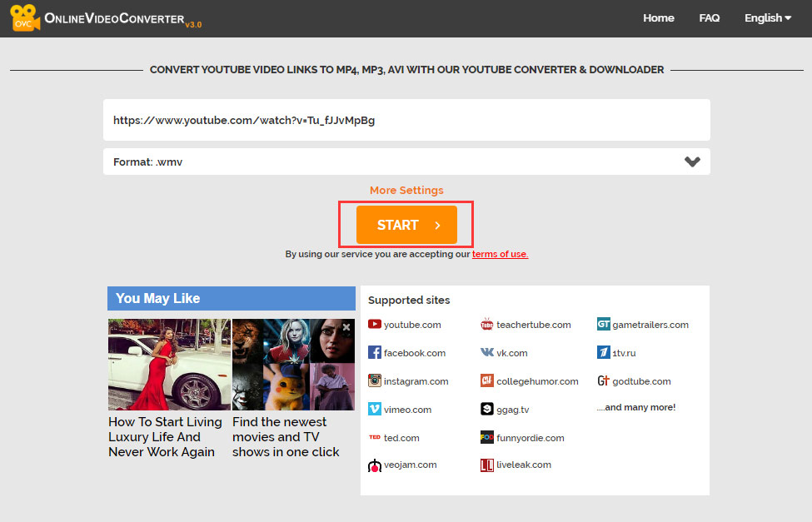Click the ted.com text
Image resolution: width=812 pixels, height=522 pixels.
(401, 438)
